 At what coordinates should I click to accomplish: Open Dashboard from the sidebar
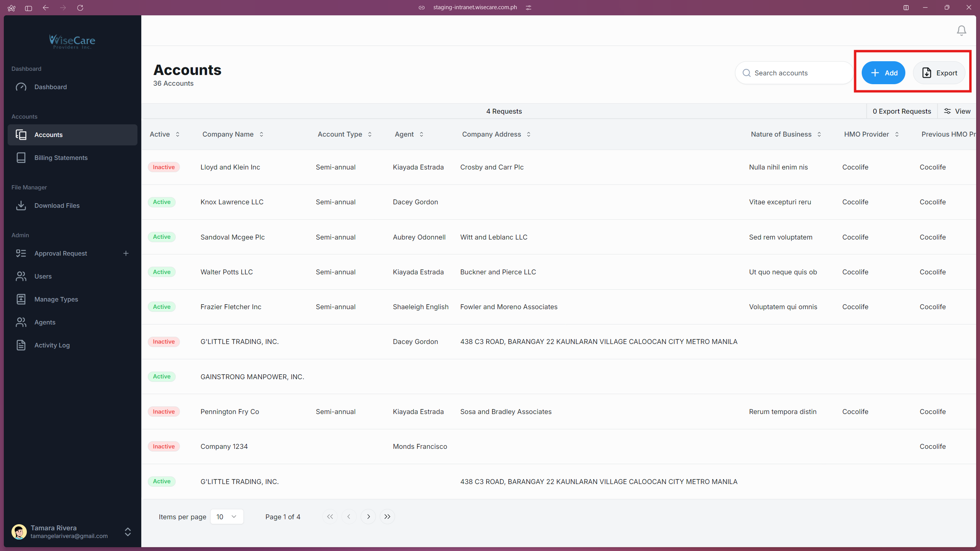(x=50, y=87)
